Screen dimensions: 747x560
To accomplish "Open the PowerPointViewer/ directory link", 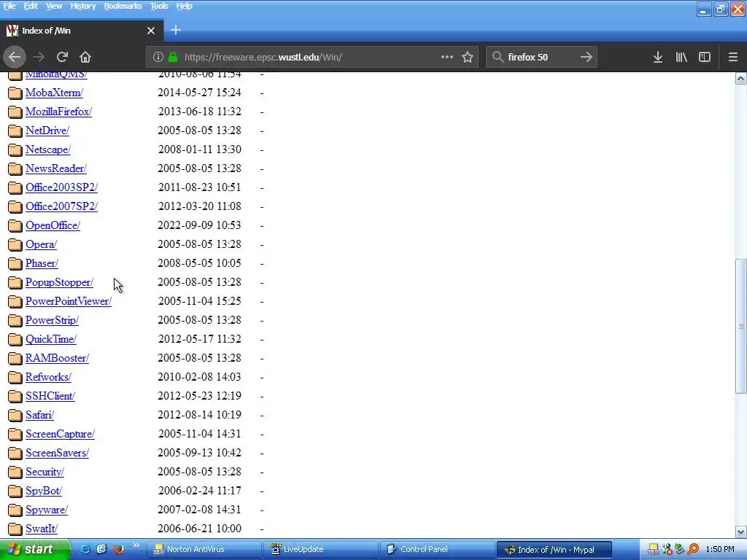I will click(x=69, y=301).
